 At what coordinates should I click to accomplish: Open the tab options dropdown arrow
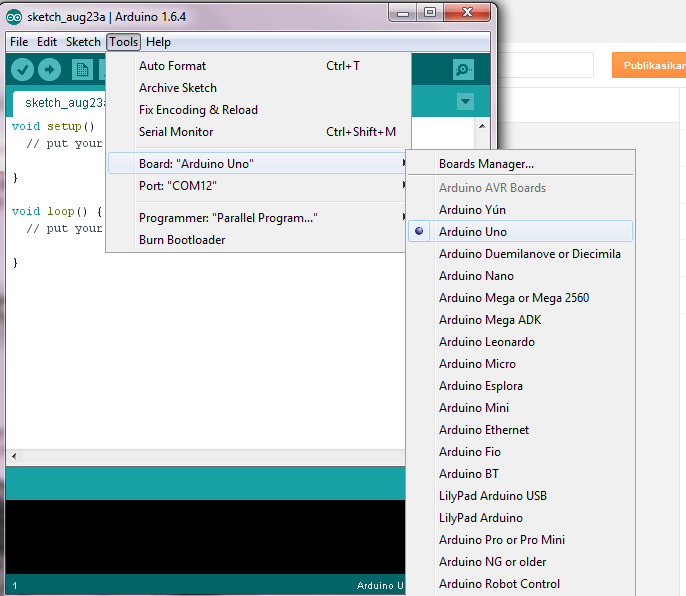click(465, 102)
